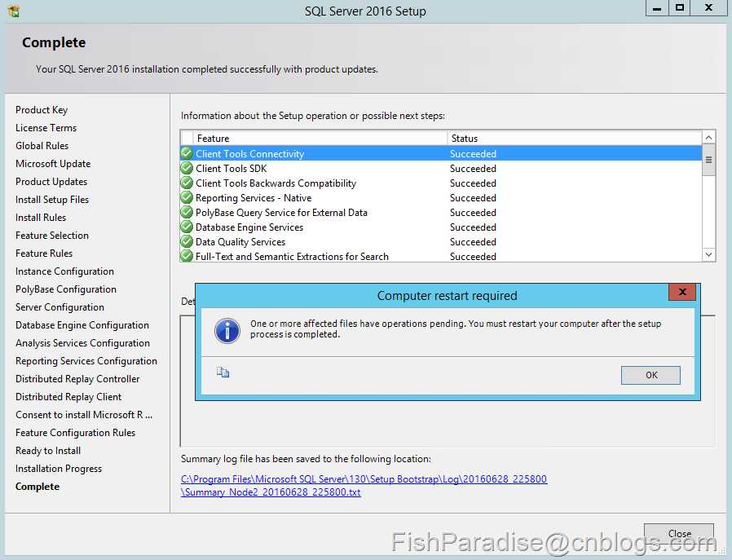Click green check beside Client Tools Backwards Compatibility
The image size is (732, 560).
click(x=187, y=183)
